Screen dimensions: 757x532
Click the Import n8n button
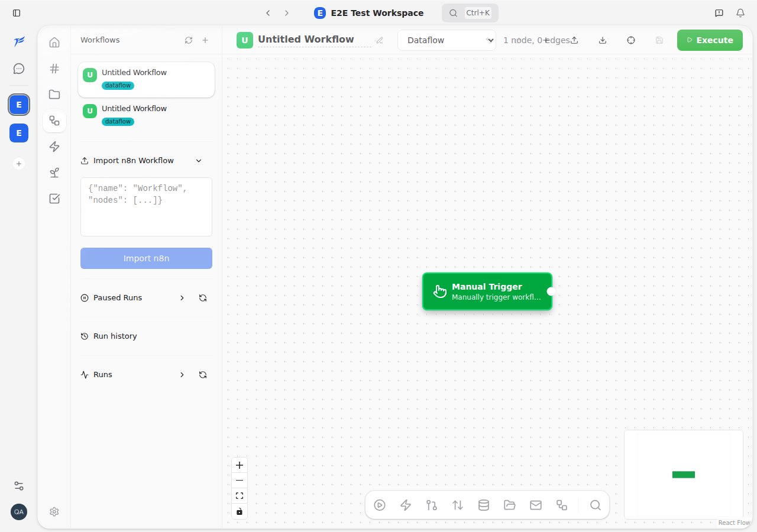click(146, 258)
